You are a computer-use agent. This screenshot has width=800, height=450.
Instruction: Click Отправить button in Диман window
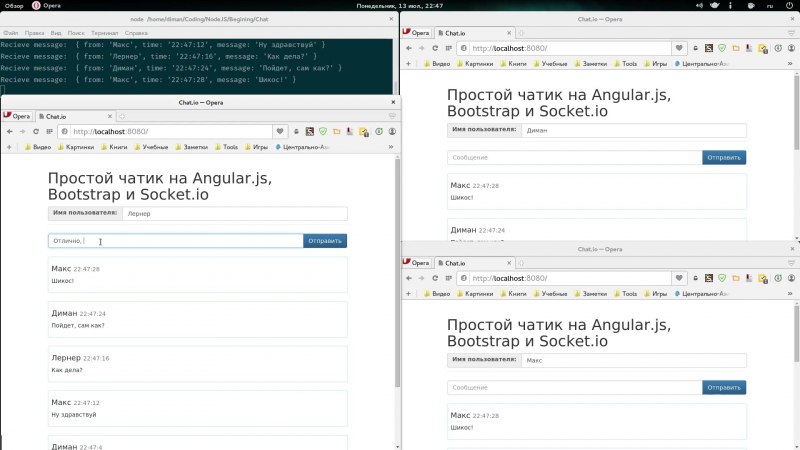[724, 158]
